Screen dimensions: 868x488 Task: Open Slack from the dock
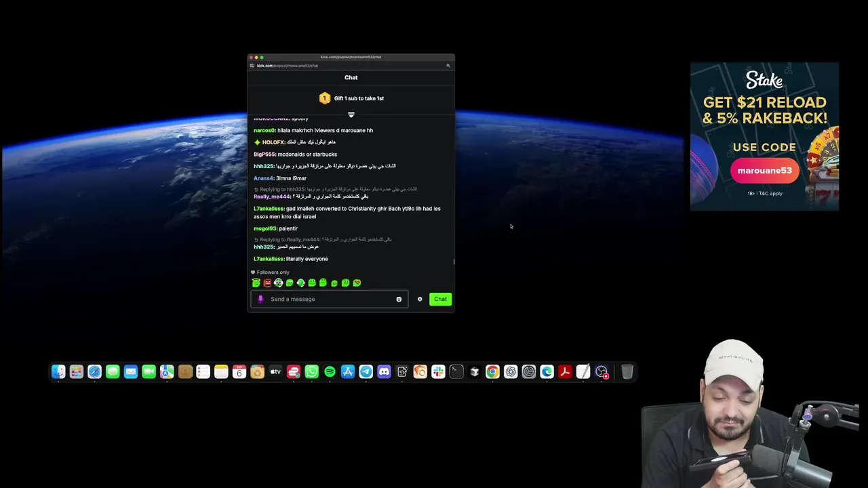point(438,371)
